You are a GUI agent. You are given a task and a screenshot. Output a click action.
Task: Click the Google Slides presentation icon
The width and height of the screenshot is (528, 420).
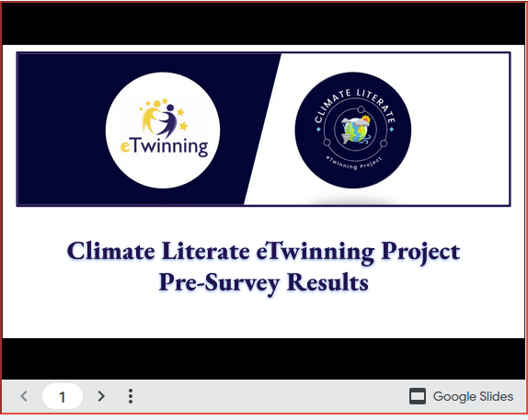coord(418,396)
